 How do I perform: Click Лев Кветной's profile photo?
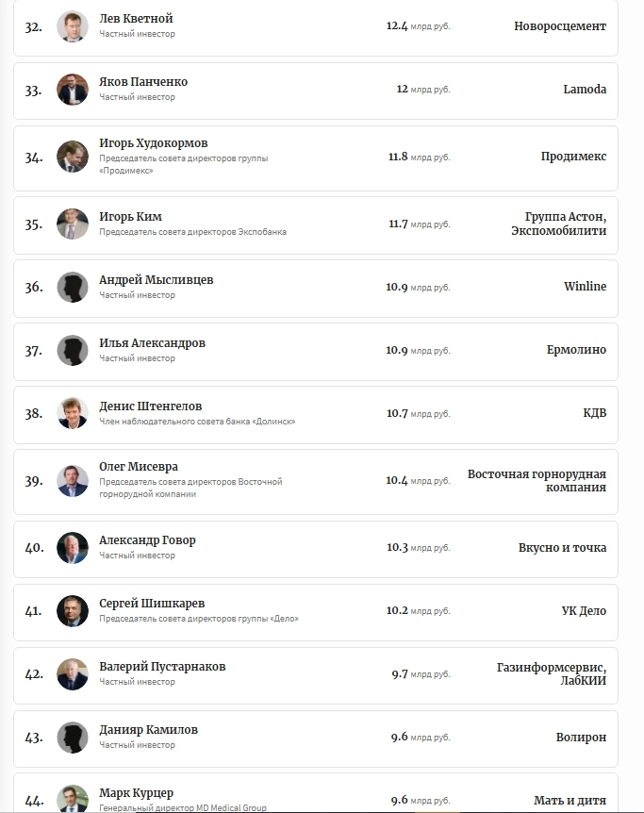(73, 26)
